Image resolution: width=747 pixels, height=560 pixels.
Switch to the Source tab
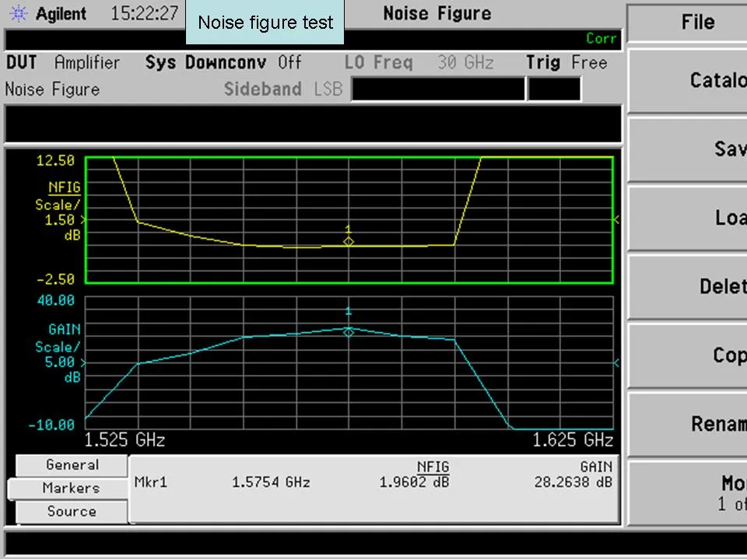[x=72, y=512]
